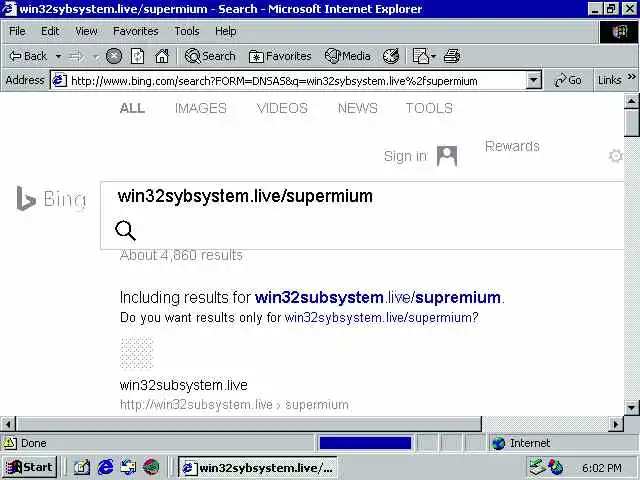Viewport: 640px width, 480px height.
Task: Open the Windows Start button
Action: click(x=29, y=467)
